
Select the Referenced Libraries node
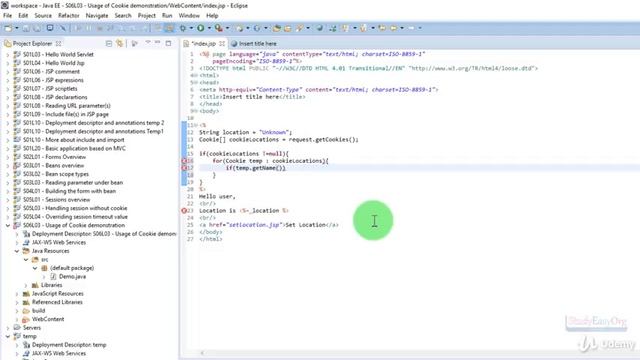[x=57, y=302]
